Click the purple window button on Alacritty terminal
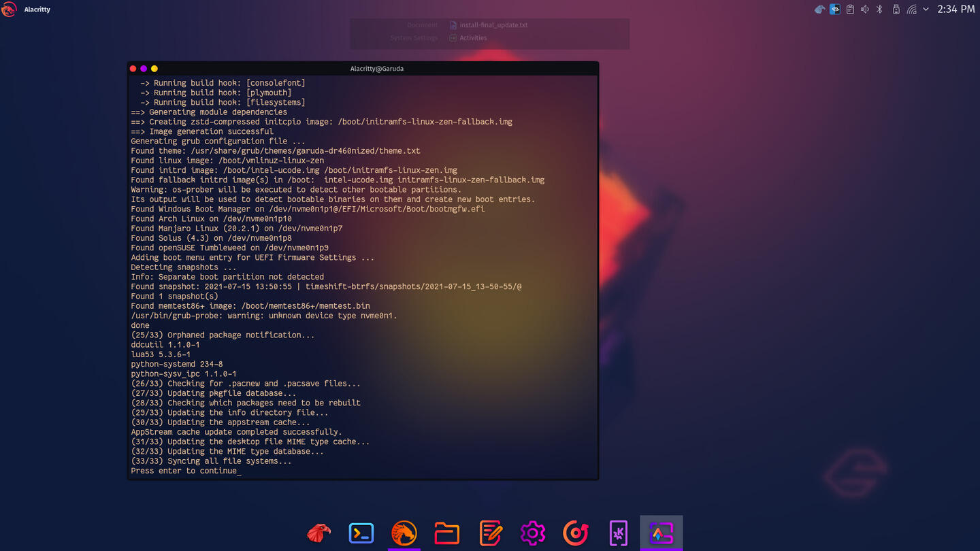Screen dimensions: 980x551 [144, 69]
